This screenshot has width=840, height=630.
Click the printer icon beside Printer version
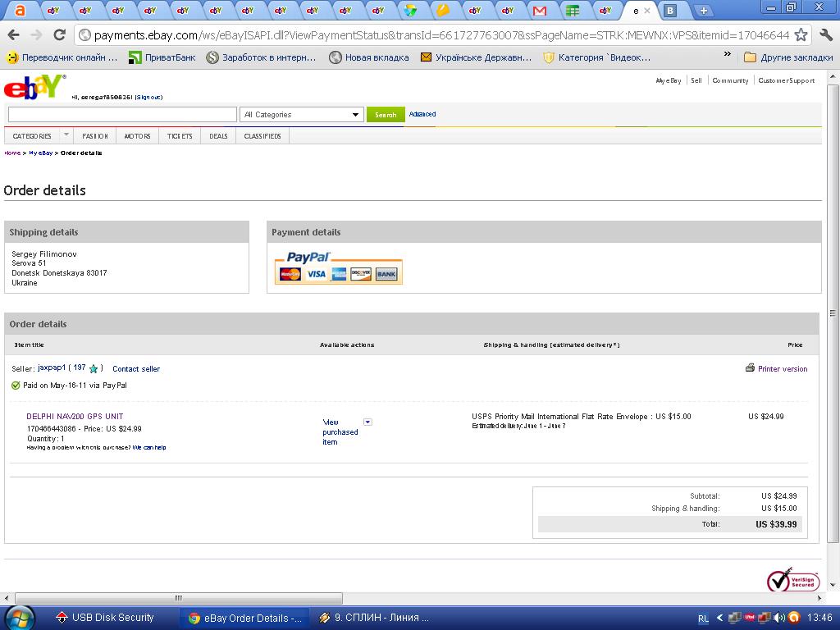pos(750,368)
